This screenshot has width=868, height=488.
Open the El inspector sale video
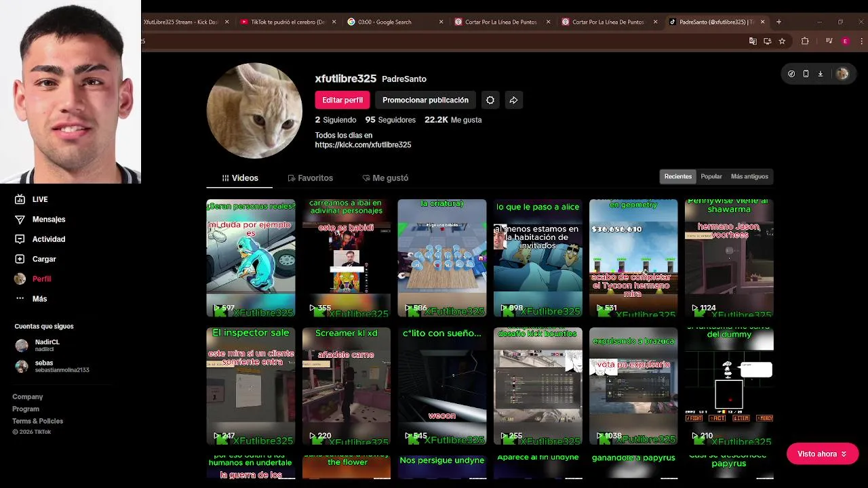tap(251, 386)
